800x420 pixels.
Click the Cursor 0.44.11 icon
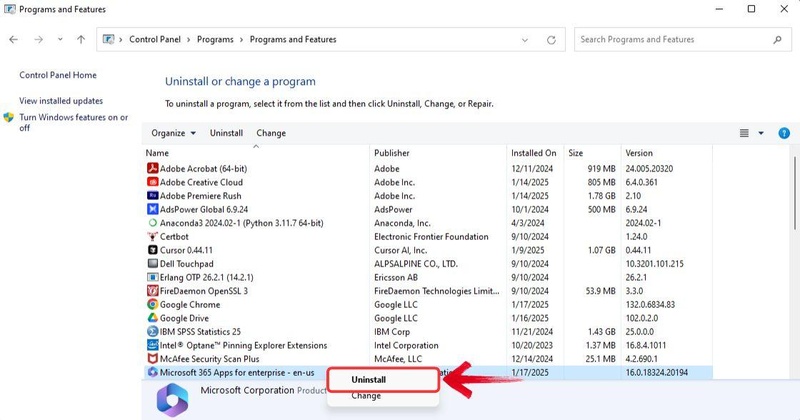point(152,250)
